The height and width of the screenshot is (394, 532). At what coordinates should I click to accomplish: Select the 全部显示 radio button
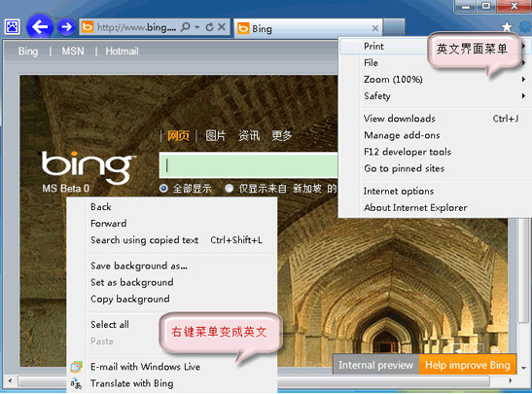point(163,188)
